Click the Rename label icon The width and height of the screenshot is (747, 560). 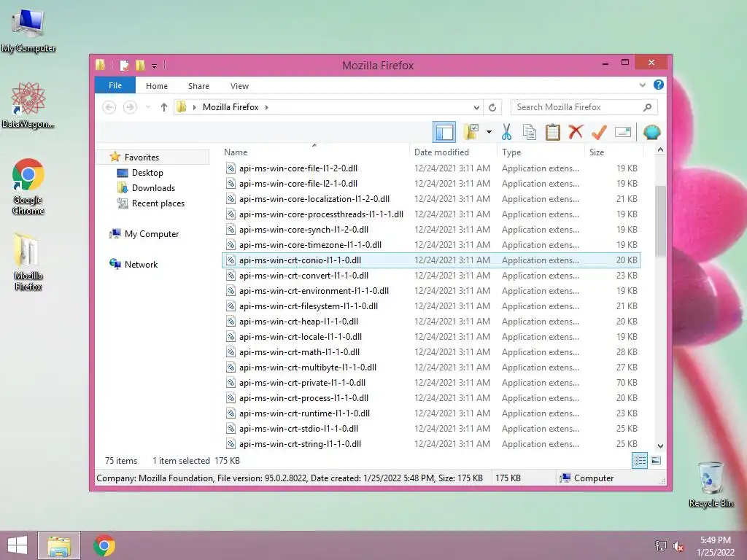(623, 132)
